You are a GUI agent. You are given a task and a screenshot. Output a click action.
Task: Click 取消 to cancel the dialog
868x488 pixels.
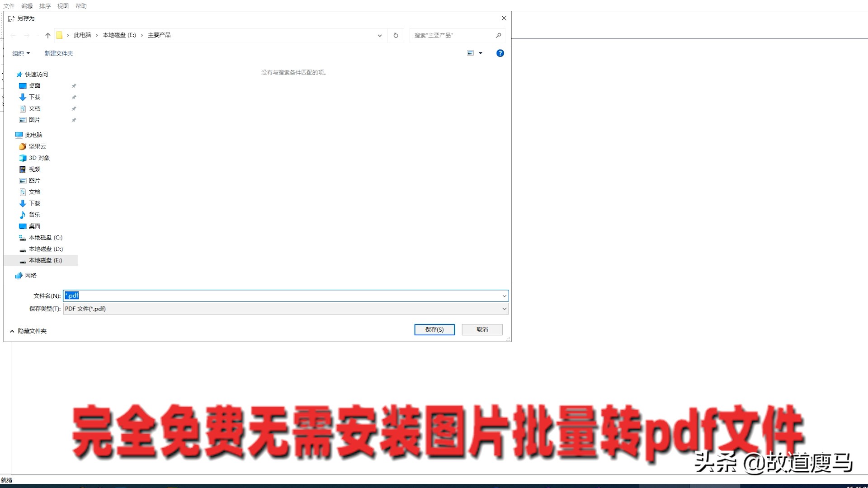click(482, 329)
